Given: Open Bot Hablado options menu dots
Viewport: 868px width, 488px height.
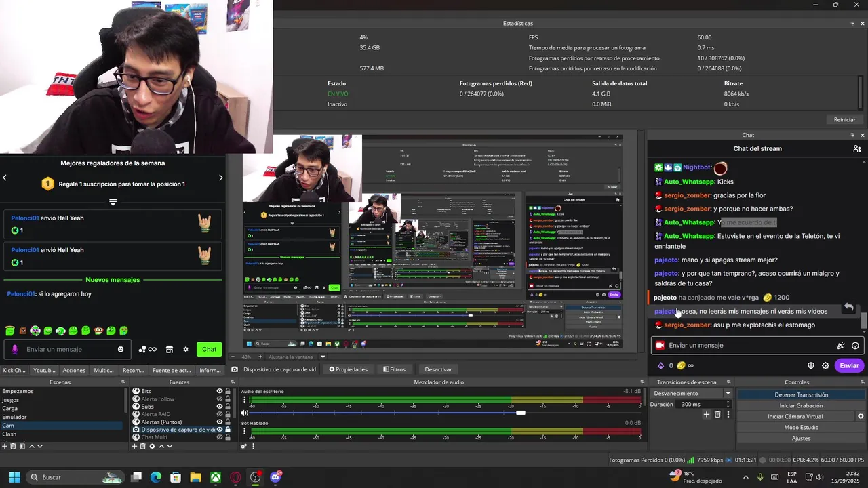Looking at the screenshot, I should coord(245,431).
